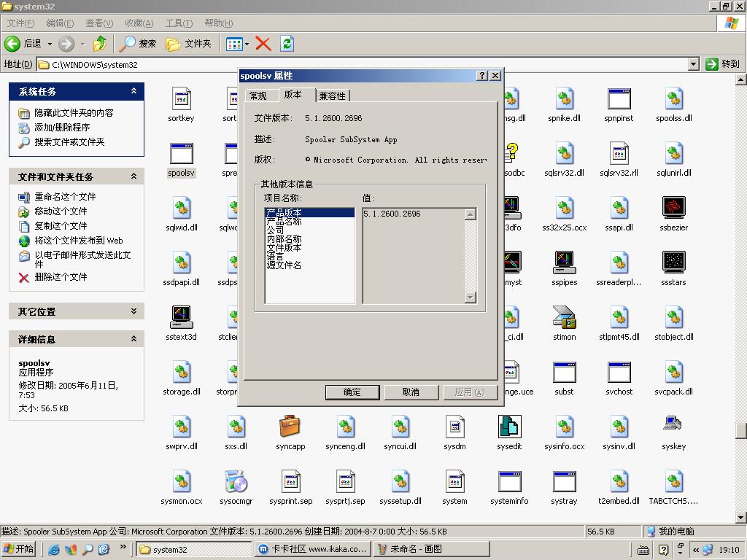
Task: Click the Up folder toolbar icon
Action: (100, 44)
